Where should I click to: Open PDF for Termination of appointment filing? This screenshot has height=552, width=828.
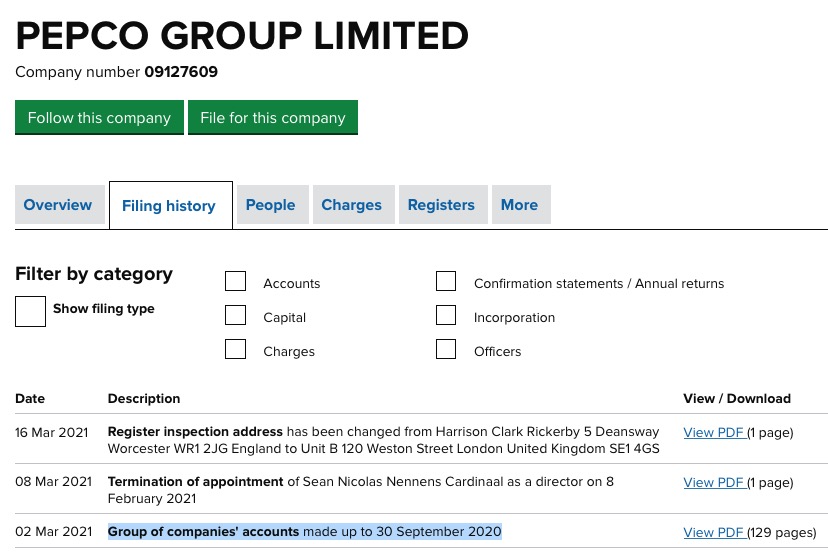(713, 481)
